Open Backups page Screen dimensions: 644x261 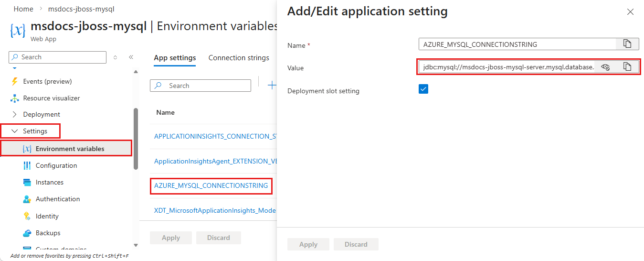48,233
